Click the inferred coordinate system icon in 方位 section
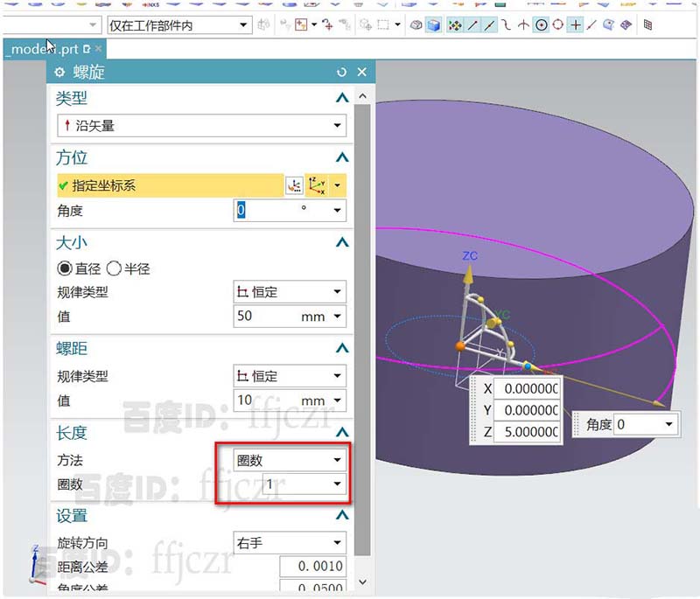700x599 pixels. pos(315,185)
